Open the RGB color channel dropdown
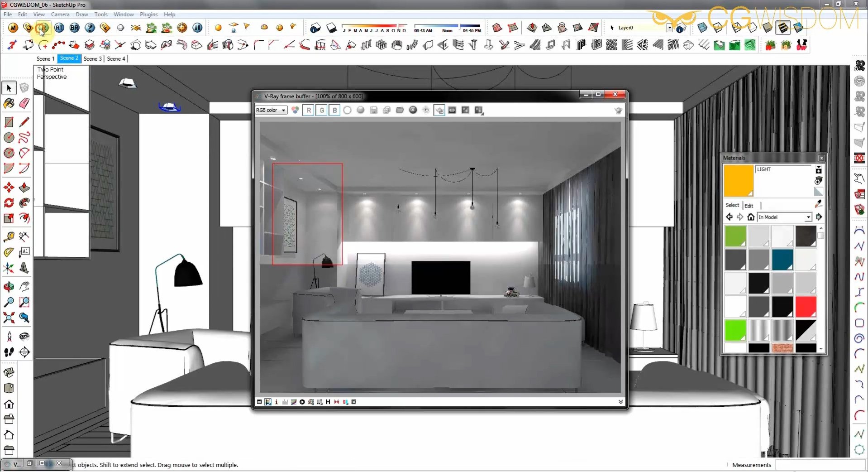 click(271, 110)
